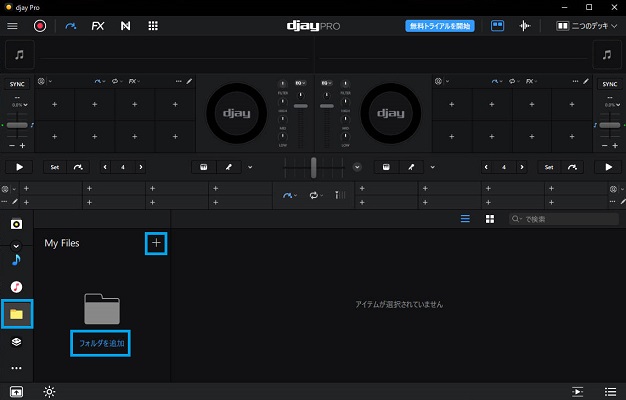This screenshot has width=626, height=400.
Task: Start recording with the red record button
Action: point(40,26)
